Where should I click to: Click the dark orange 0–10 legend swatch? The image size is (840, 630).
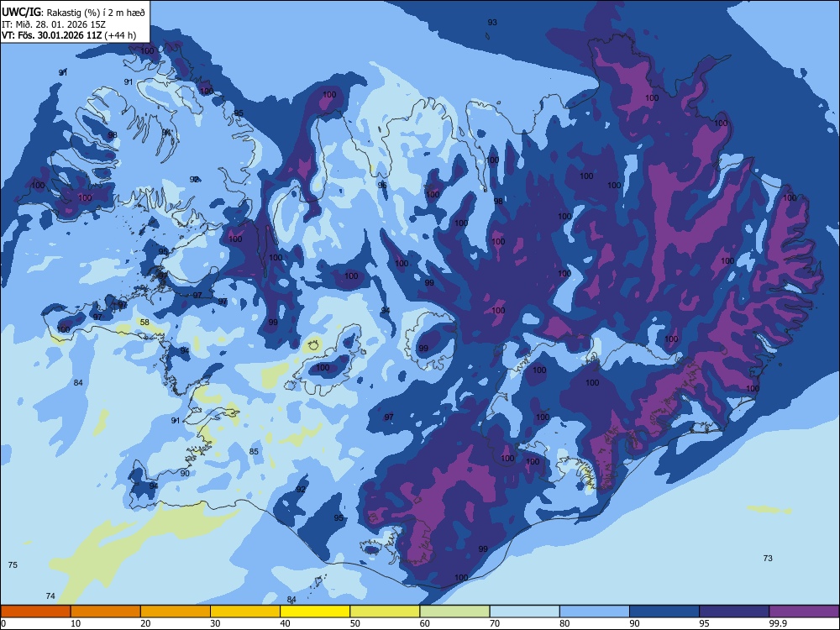(35, 612)
